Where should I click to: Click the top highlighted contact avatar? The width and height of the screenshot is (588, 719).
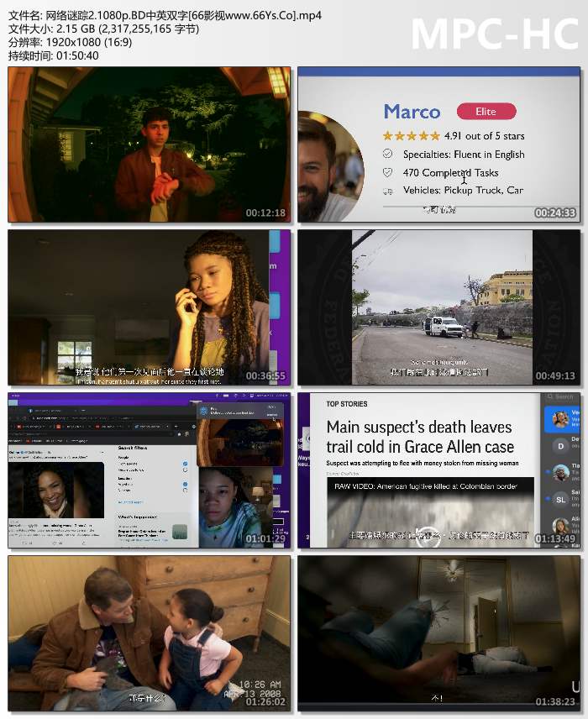(x=560, y=417)
